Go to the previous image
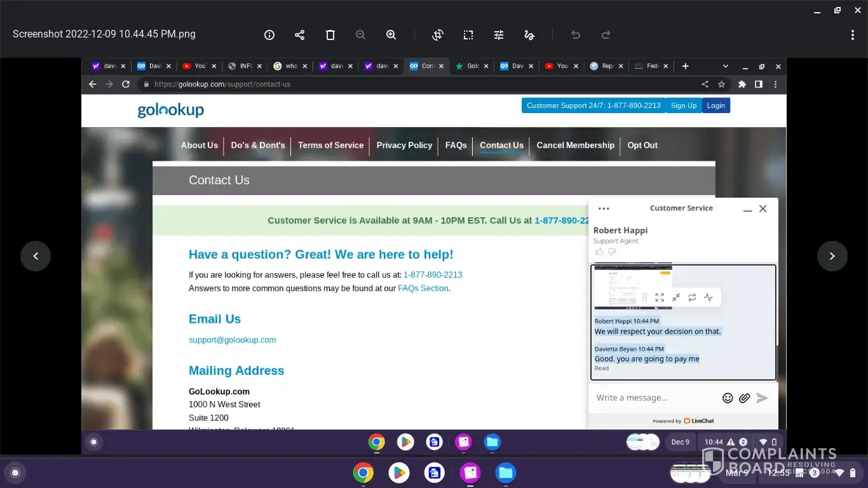The width and height of the screenshot is (868, 488). [x=36, y=256]
